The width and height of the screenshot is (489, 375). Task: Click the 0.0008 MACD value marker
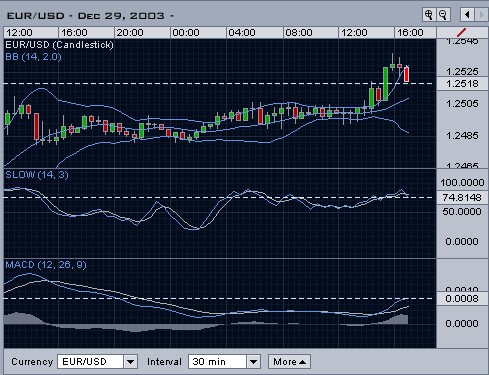click(462, 298)
